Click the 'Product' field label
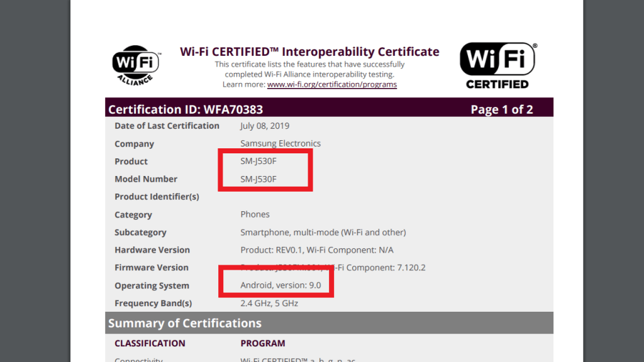This screenshot has width=644, height=362. coord(131,162)
